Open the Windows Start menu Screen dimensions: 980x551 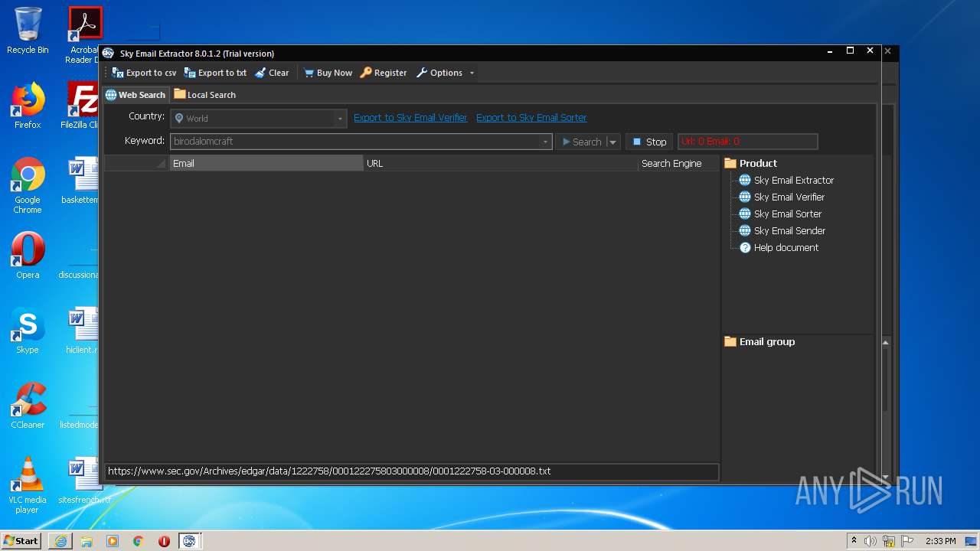[21, 540]
